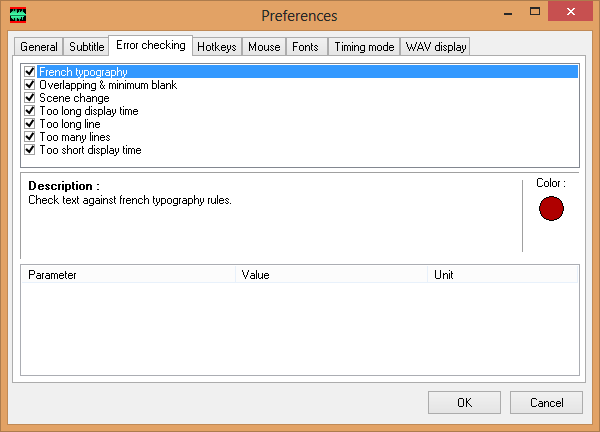
Task: Uncheck the Too long line checkbox
Action: pos(30,124)
